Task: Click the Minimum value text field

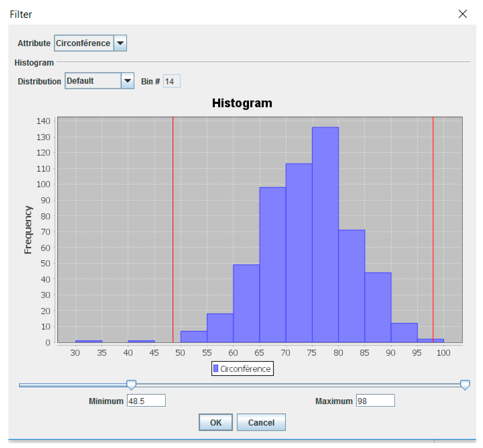Action: 146,401
